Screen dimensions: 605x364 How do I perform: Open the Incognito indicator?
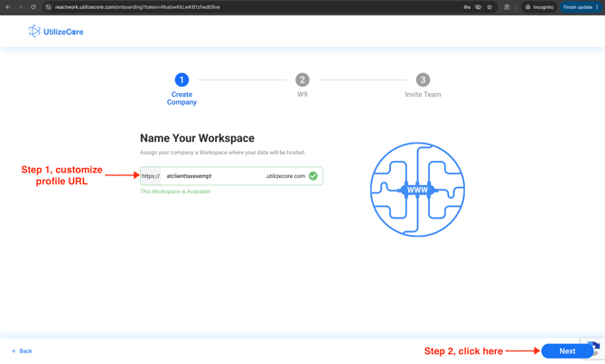click(x=539, y=7)
